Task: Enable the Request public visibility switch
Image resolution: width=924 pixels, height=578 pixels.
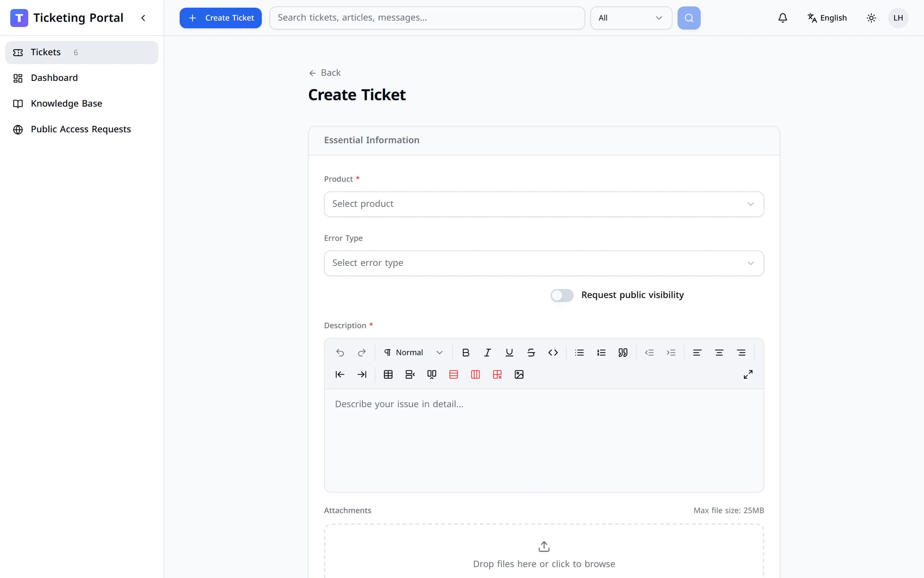Action: [562, 295]
